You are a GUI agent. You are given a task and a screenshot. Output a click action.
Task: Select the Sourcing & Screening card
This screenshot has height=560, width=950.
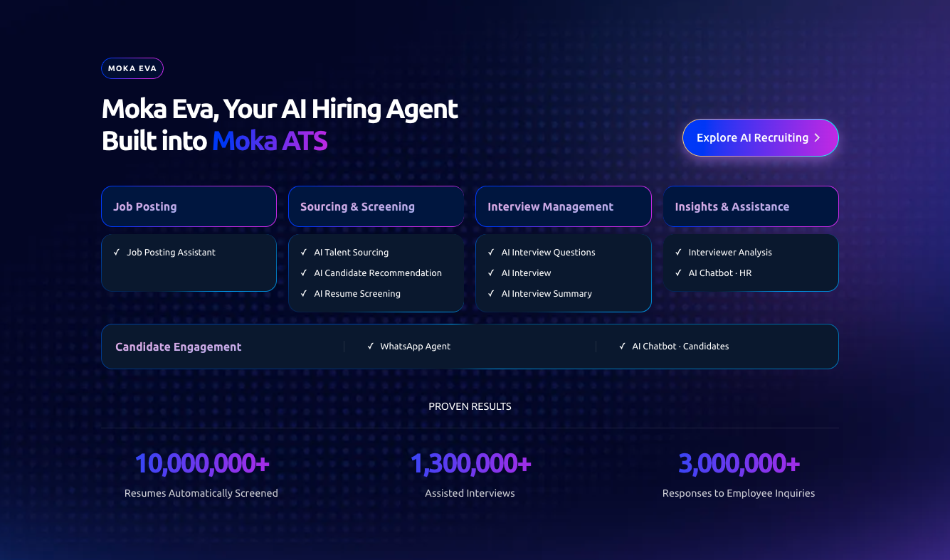click(376, 206)
